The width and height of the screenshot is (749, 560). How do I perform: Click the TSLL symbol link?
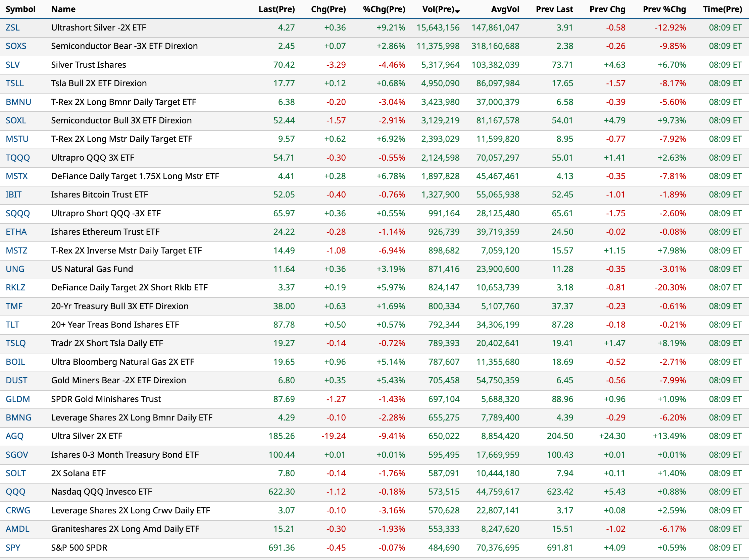point(14,83)
